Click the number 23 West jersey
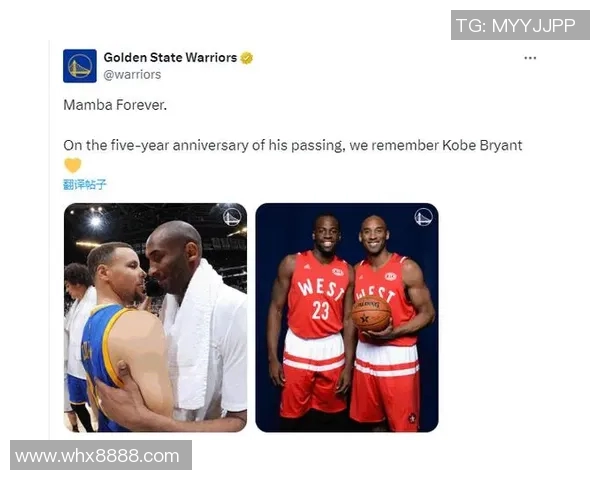 point(317,295)
